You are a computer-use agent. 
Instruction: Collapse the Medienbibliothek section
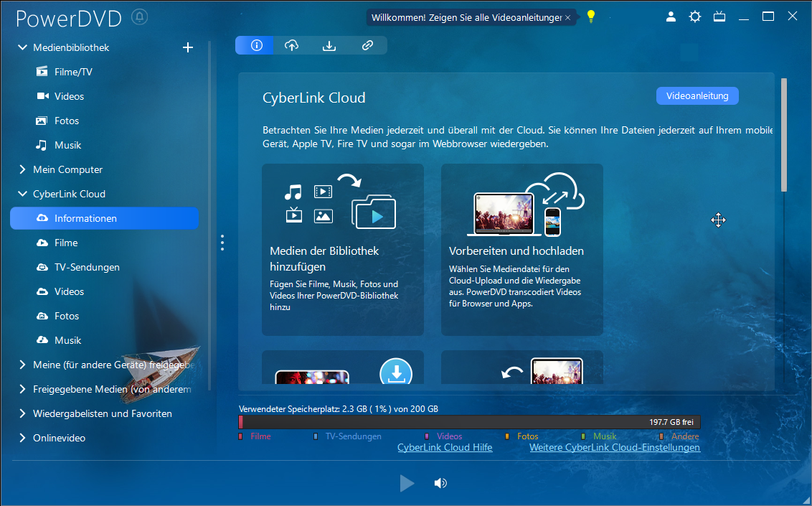(22, 47)
